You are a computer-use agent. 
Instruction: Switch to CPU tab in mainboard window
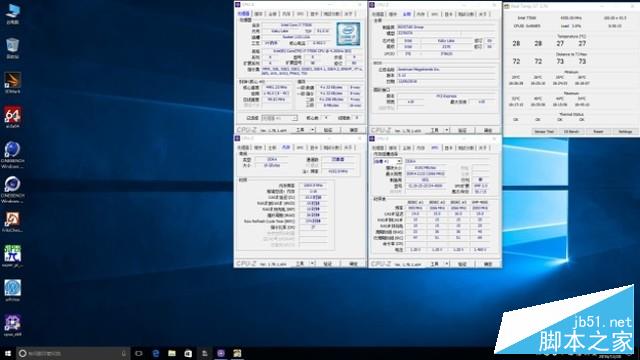379,14
